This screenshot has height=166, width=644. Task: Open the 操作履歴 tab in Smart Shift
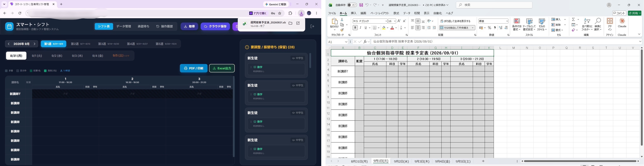tap(165, 26)
